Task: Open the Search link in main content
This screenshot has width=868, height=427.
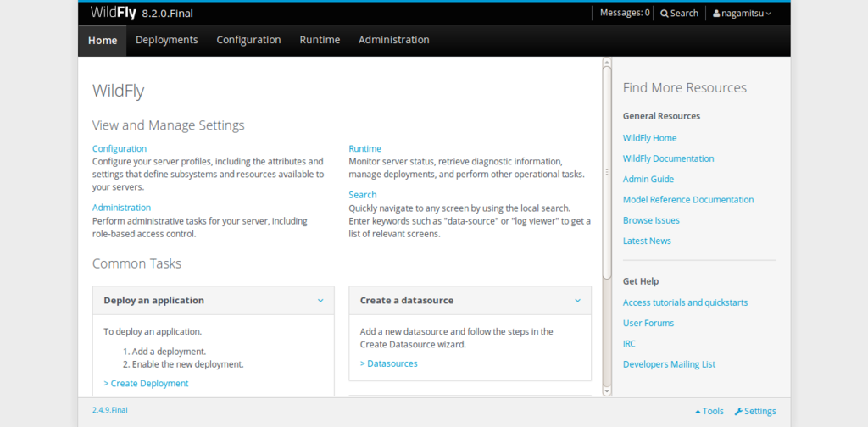Action: [363, 195]
